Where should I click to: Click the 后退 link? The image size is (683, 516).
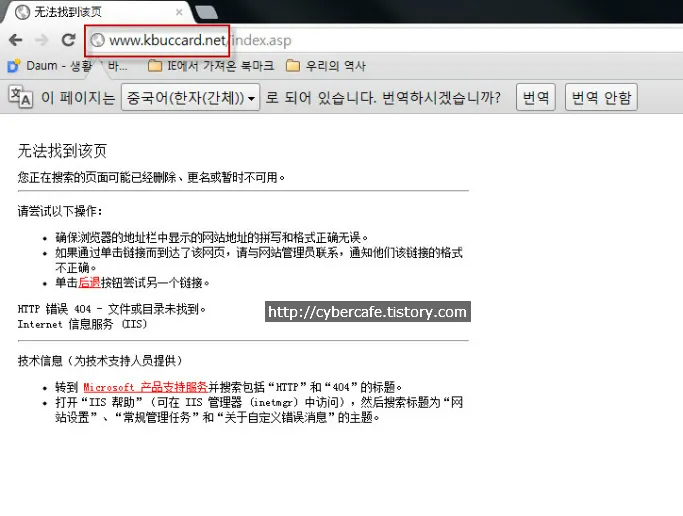point(89,283)
